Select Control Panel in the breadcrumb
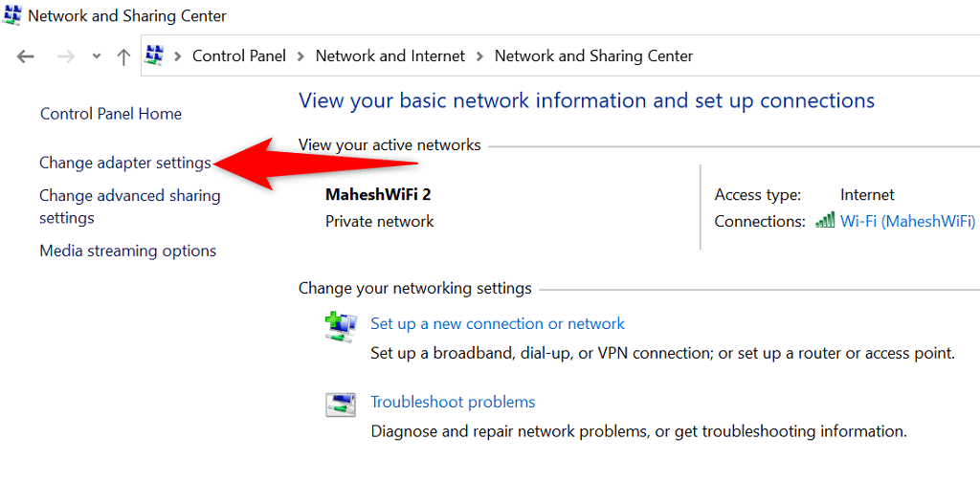Viewport: 980px width, 482px height. (239, 56)
